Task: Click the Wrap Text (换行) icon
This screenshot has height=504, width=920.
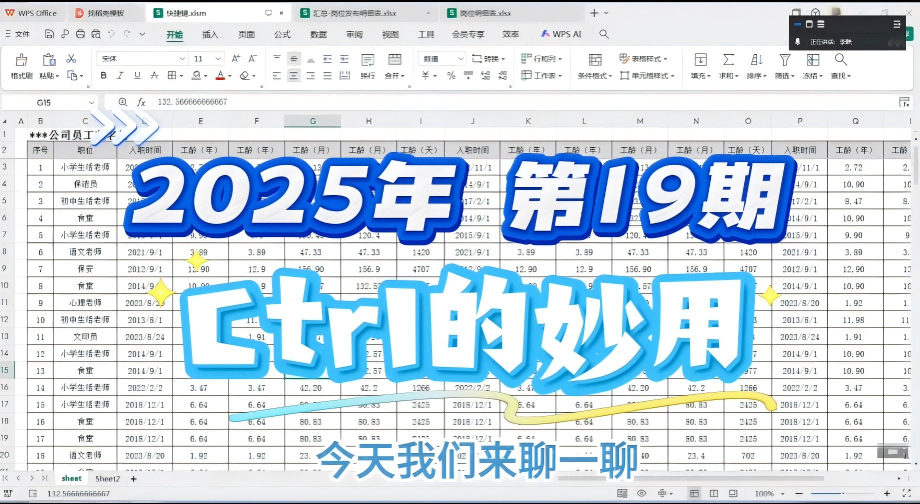Action: coord(368,60)
